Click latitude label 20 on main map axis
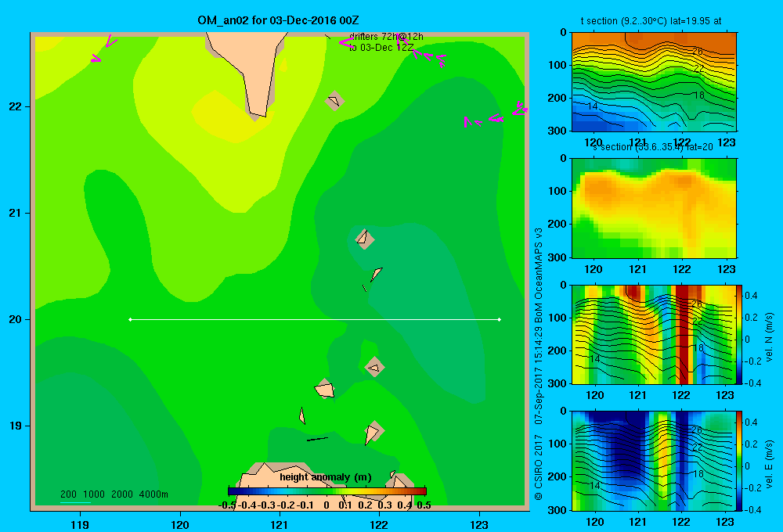The width and height of the screenshot is (783, 532). [x=16, y=319]
